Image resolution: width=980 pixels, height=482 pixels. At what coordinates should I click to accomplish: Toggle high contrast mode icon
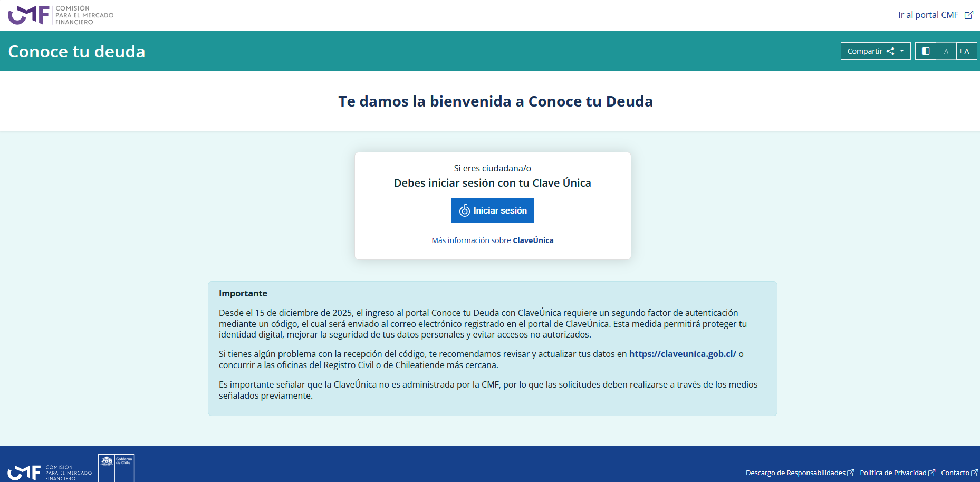925,51
